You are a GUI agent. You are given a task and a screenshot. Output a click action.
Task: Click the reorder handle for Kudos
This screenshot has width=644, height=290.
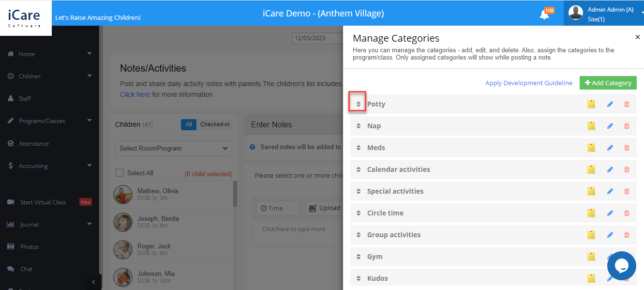[x=359, y=278]
